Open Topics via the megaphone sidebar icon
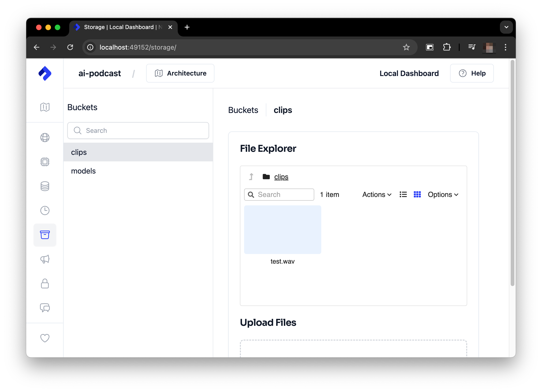Image resolution: width=542 pixels, height=392 pixels. pos(45,259)
